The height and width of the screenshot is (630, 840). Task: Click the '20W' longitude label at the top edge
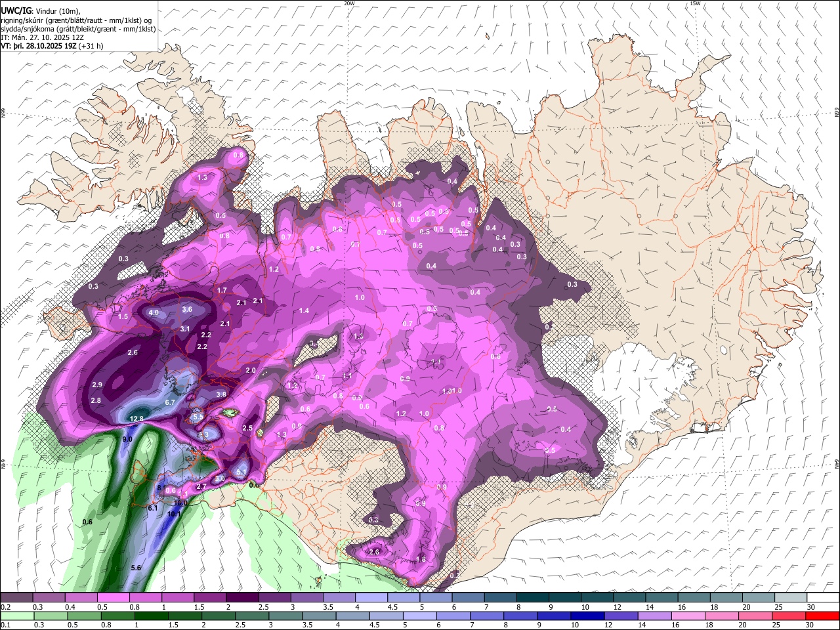tap(350, 3)
